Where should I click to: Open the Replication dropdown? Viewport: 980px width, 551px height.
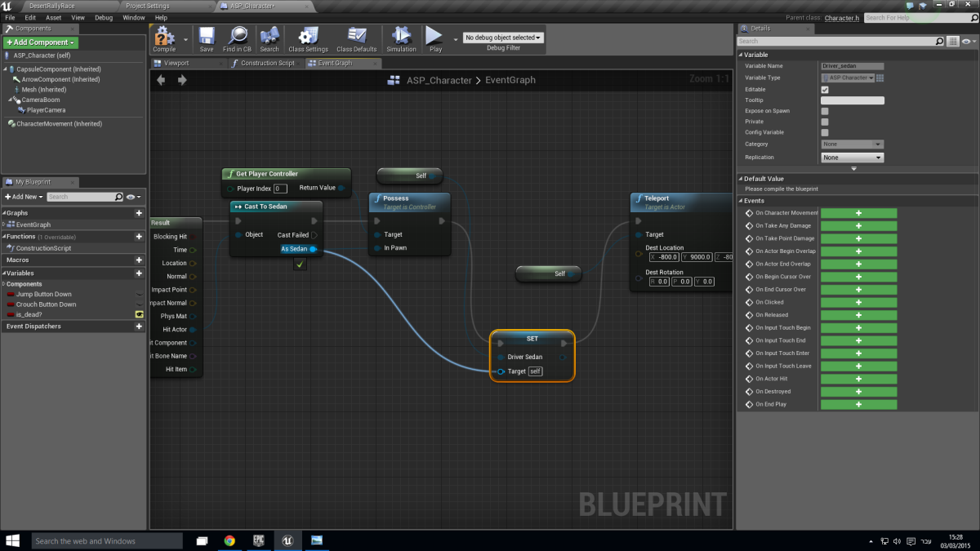(853, 158)
